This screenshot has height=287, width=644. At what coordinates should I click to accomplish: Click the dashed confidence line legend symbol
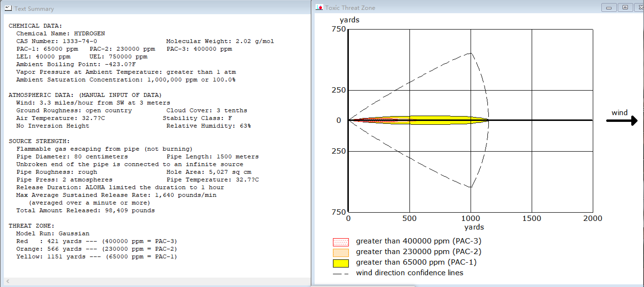coord(340,274)
